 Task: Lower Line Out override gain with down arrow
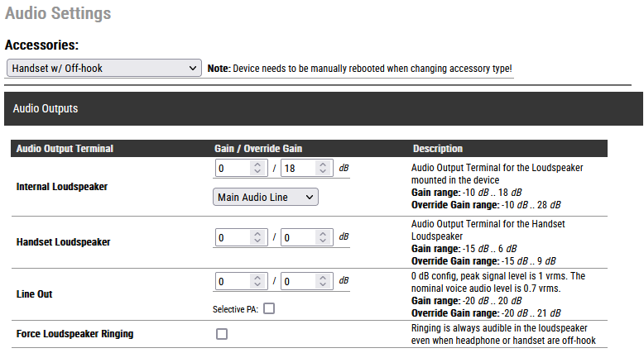pos(324,285)
